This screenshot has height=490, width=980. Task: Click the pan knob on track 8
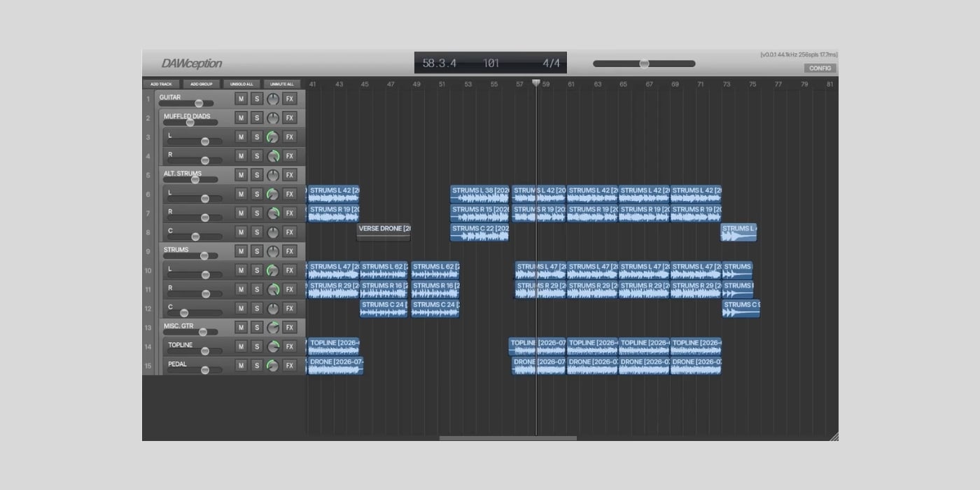(x=273, y=232)
